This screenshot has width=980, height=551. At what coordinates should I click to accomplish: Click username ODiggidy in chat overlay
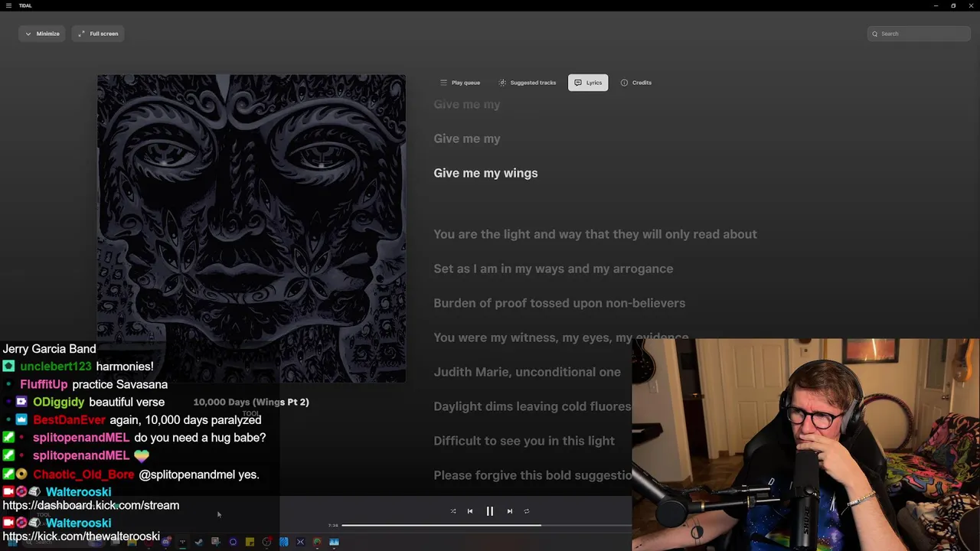[59, 402]
